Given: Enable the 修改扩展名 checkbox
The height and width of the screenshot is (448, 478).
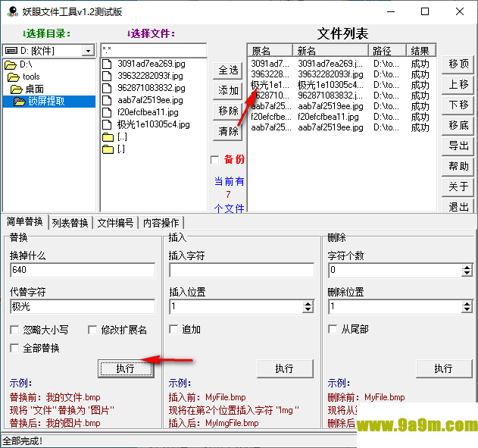Looking at the screenshot, I should (x=92, y=330).
